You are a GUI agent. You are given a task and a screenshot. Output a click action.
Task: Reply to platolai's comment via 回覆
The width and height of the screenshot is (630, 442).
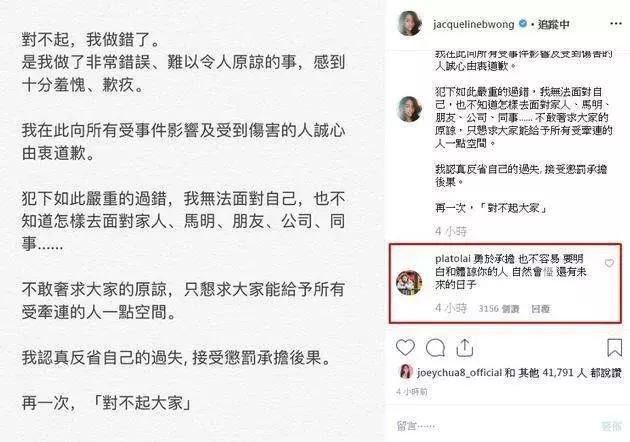click(540, 309)
